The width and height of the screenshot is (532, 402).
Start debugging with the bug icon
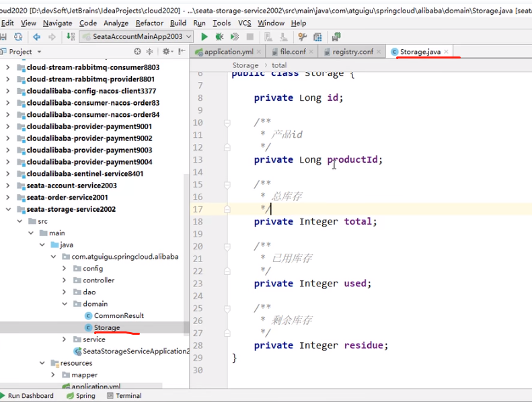pos(219,37)
